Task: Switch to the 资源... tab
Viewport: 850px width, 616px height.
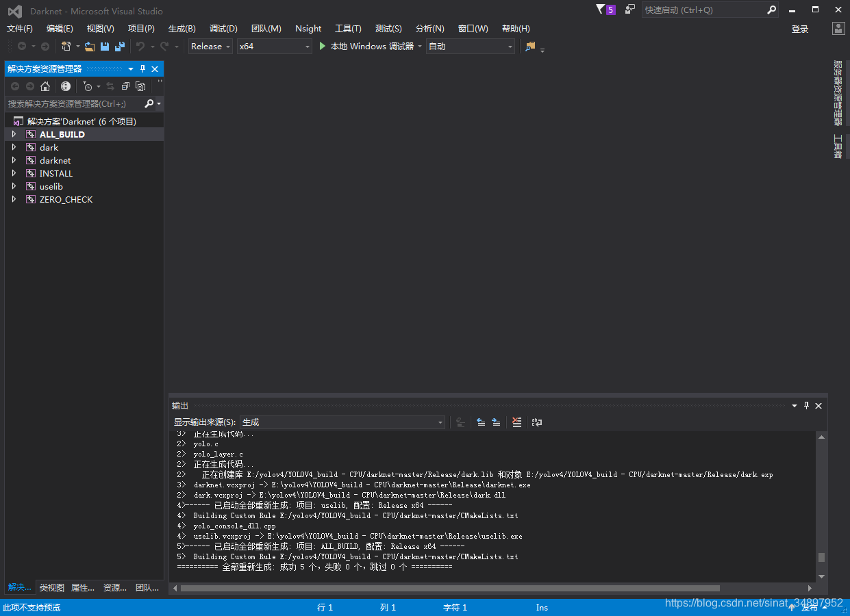Action: 115,587
